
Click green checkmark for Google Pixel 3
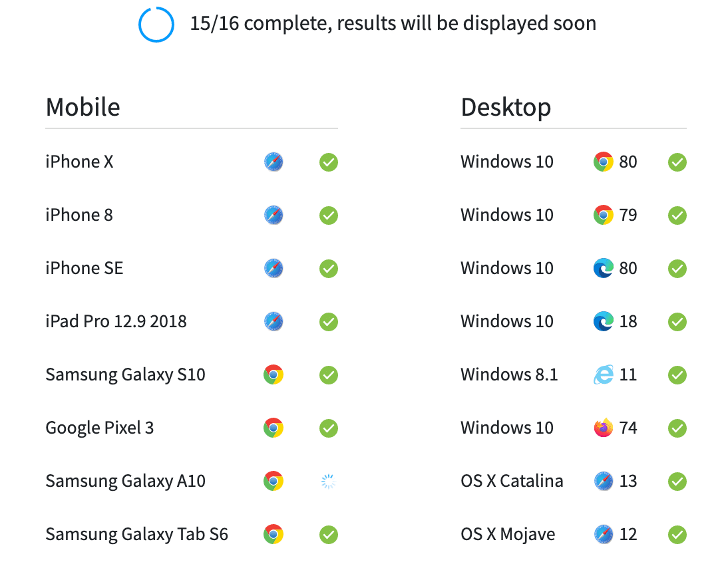pos(329,428)
